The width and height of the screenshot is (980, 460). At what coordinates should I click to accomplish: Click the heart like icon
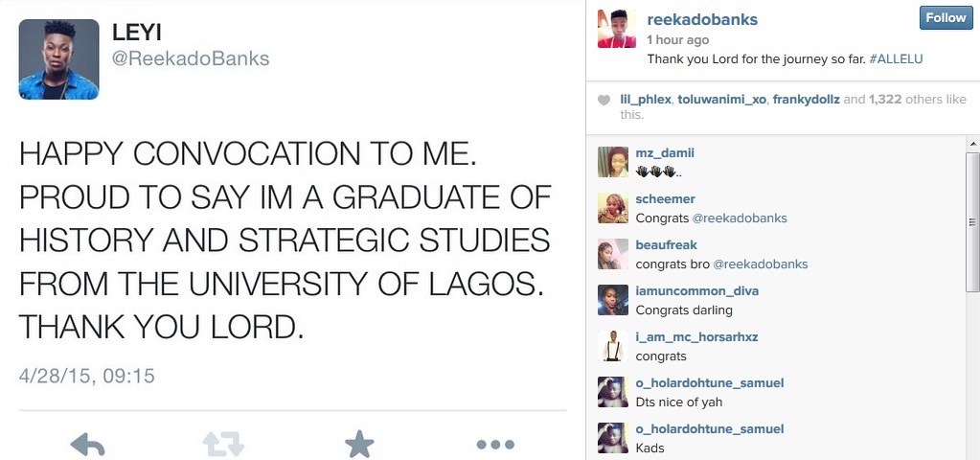(604, 100)
